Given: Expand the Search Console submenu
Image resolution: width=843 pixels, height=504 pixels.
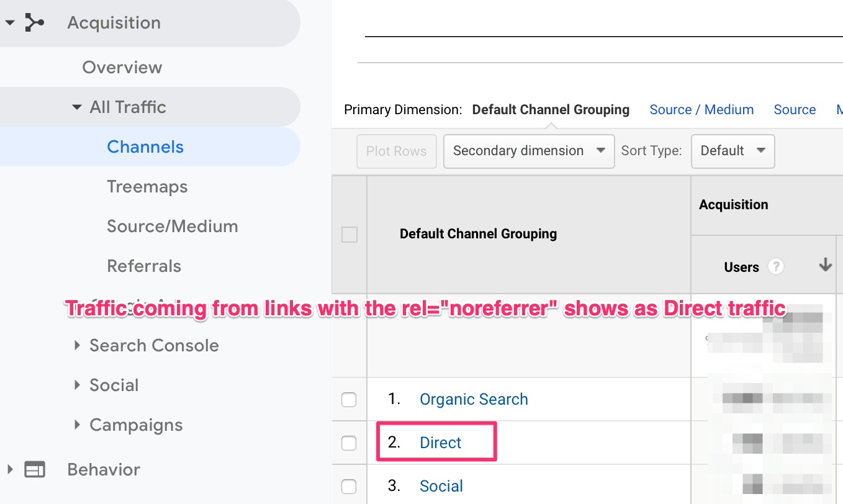Looking at the screenshot, I should (x=77, y=346).
